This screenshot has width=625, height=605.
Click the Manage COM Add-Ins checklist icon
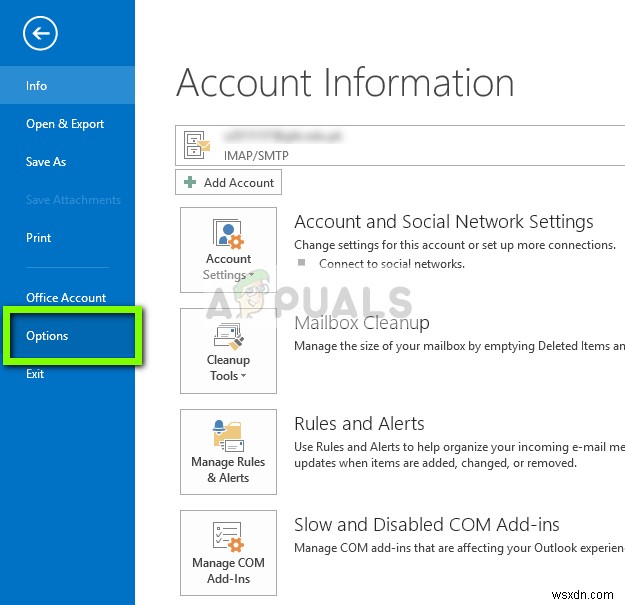(228, 537)
